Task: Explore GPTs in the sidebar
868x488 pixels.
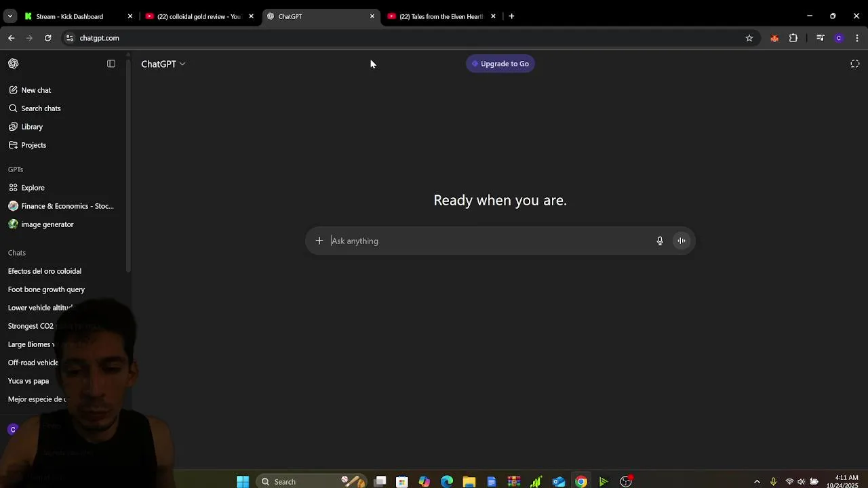Action: point(33,188)
